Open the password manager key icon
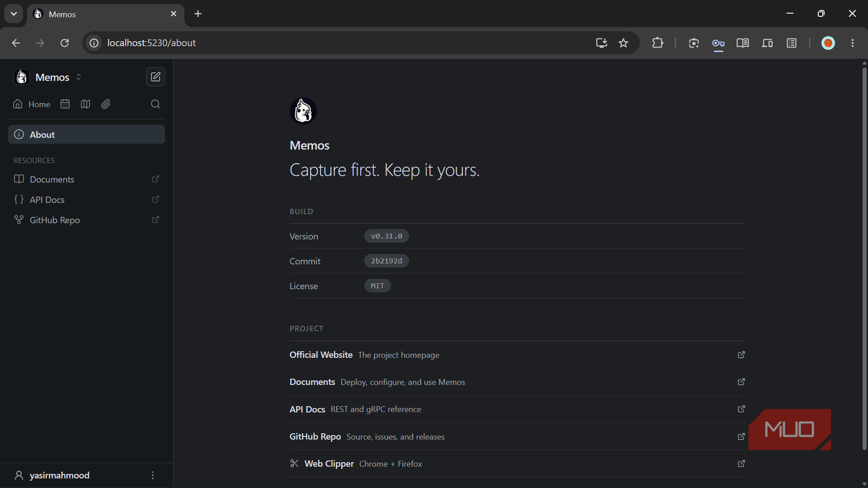The height and width of the screenshot is (488, 868). (718, 43)
